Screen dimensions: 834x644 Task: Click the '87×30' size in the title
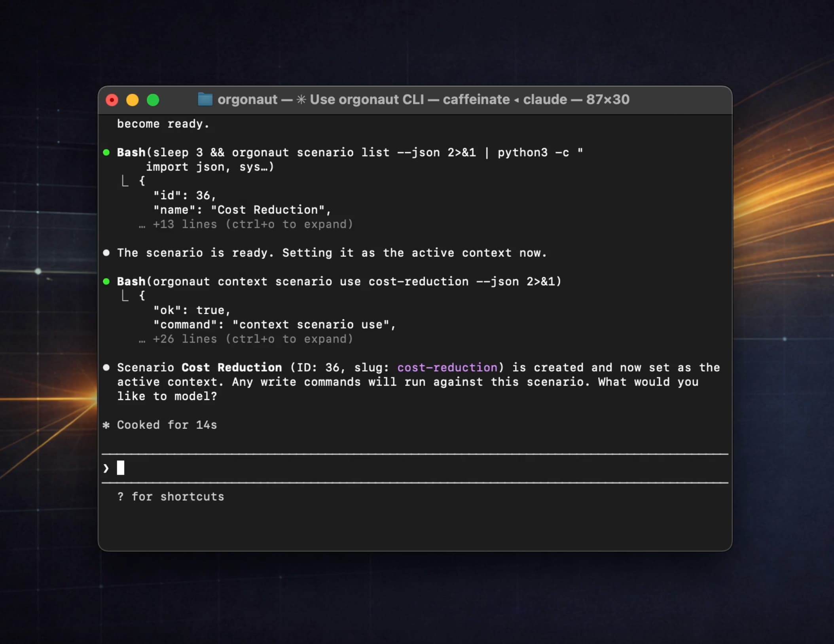coord(608,99)
